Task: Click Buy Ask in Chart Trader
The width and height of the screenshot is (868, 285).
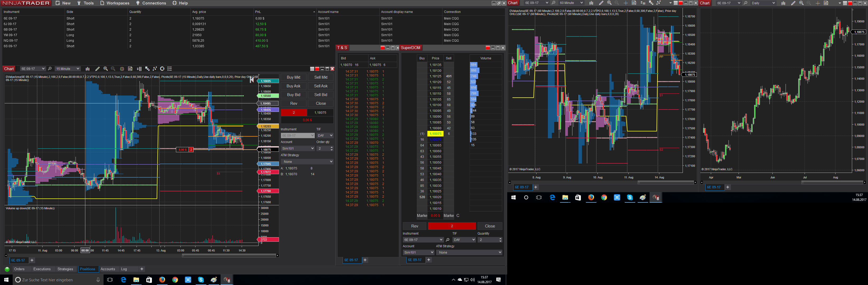Action: [x=293, y=86]
